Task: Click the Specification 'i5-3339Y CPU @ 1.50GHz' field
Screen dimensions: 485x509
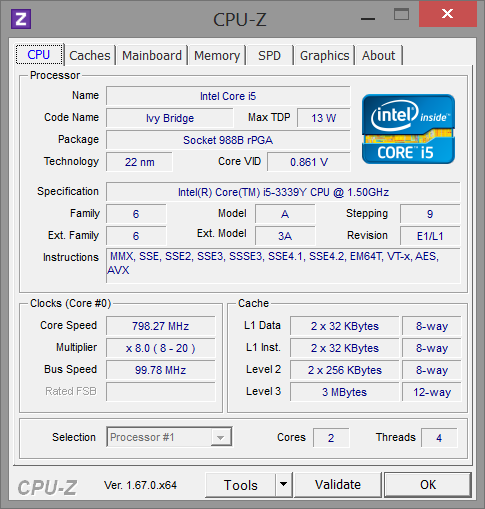Action: [x=283, y=192]
